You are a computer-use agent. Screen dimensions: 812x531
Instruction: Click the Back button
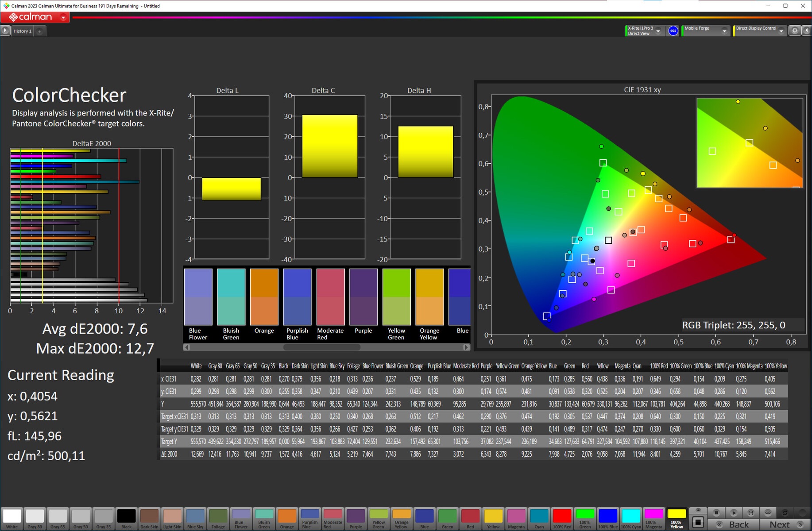coord(733,524)
